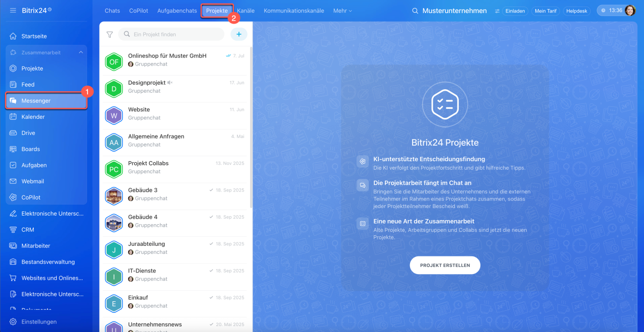The width and height of the screenshot is (644, 332).
Task: Click the Gebäude 3 project name
Action: tap(143, 190)
